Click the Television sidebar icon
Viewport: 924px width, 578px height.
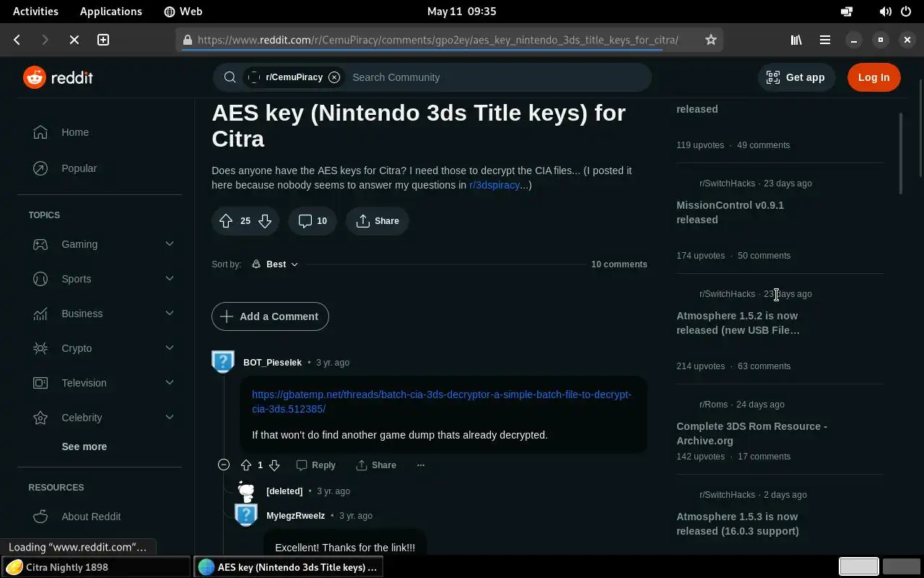pyautogui.click(x=40, y=383)
